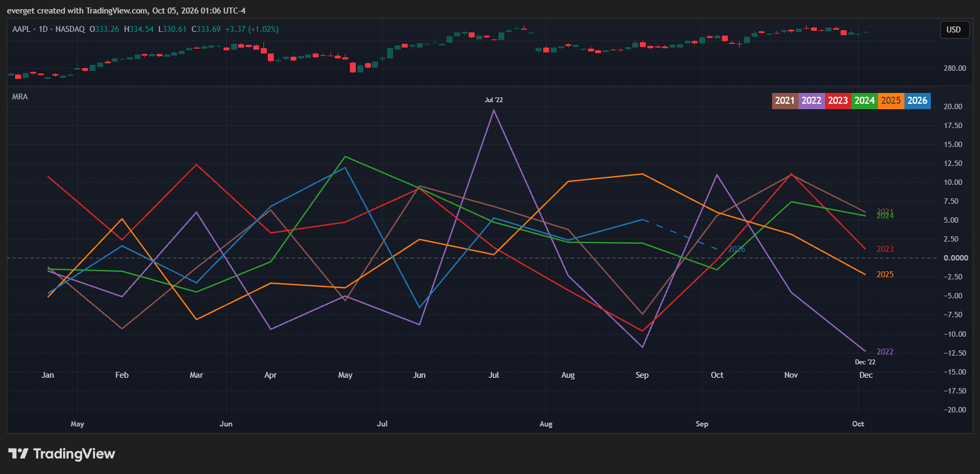
Task: Click the open value O333.26
Action: point(104,29)
